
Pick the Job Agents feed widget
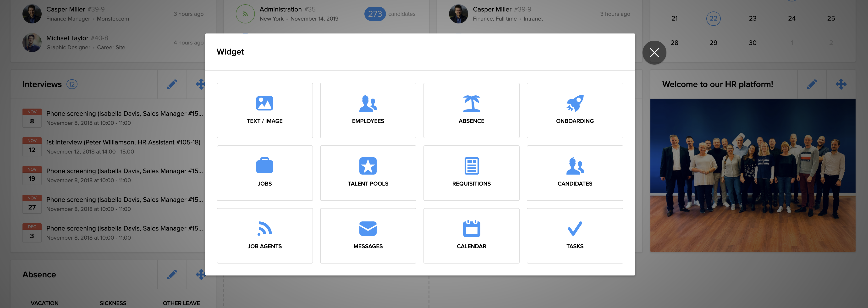click(x=264, y=236)
